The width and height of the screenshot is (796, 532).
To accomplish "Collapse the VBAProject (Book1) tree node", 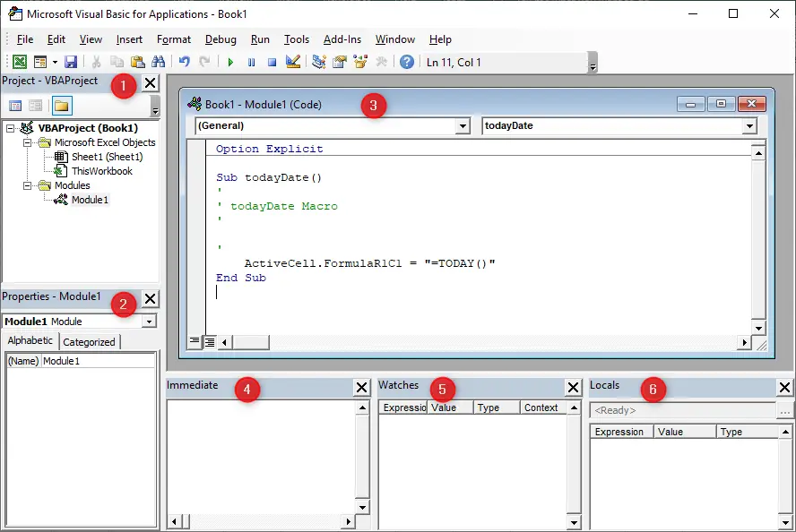I will coord(10,128).
